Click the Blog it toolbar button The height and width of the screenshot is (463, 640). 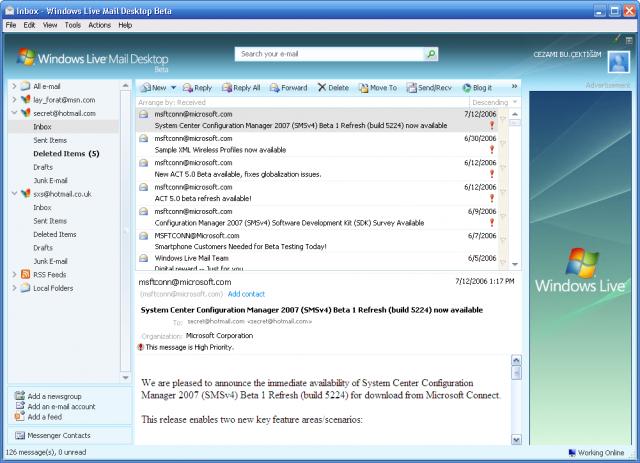coord(477,87)
